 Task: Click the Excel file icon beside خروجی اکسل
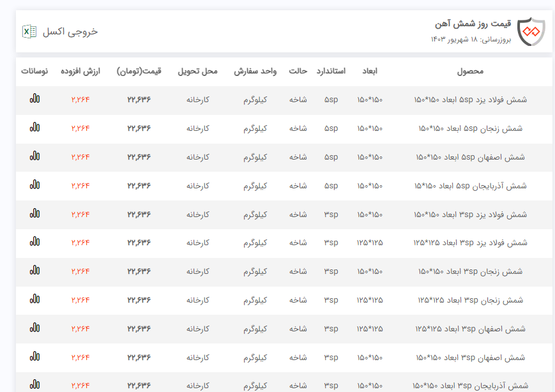[29, 31]
